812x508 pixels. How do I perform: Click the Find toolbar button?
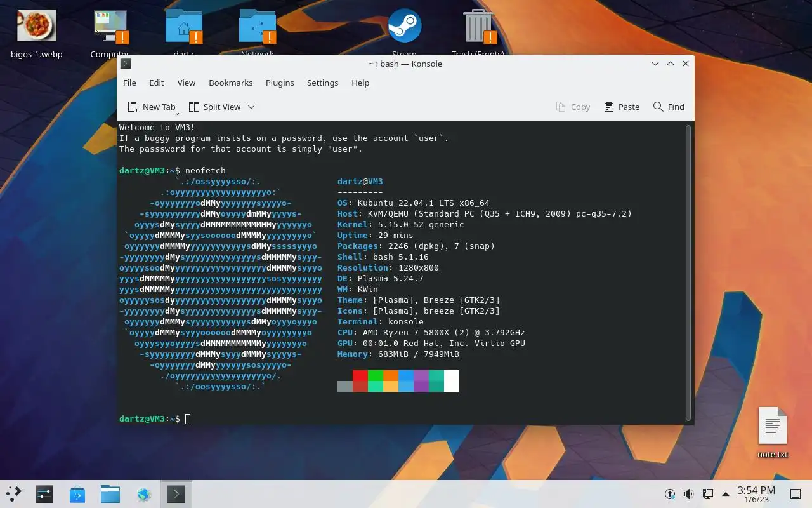coord(669,107)
